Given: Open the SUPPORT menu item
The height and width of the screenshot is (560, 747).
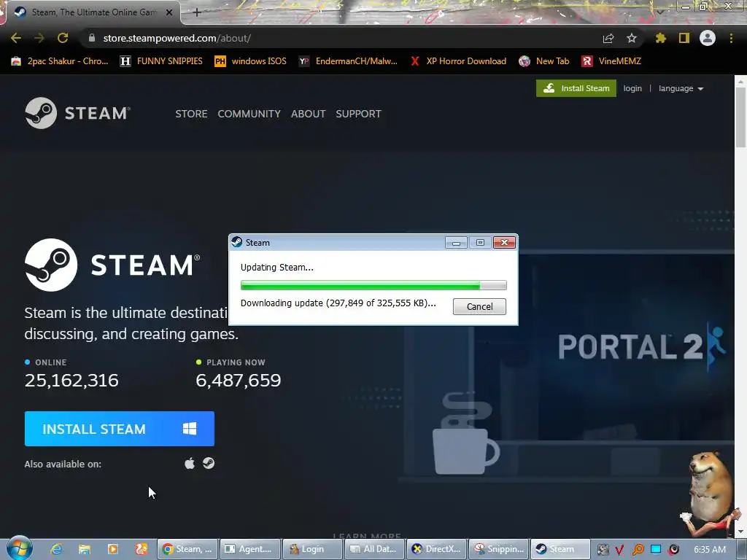Looking at the screenshot, I should (x=358, y=114).
